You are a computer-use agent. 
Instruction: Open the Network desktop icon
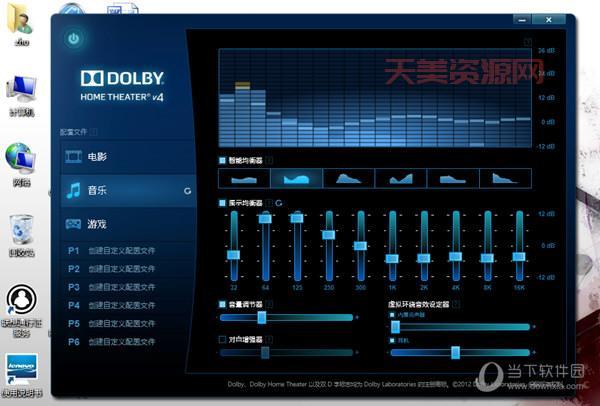pos(21,165)
